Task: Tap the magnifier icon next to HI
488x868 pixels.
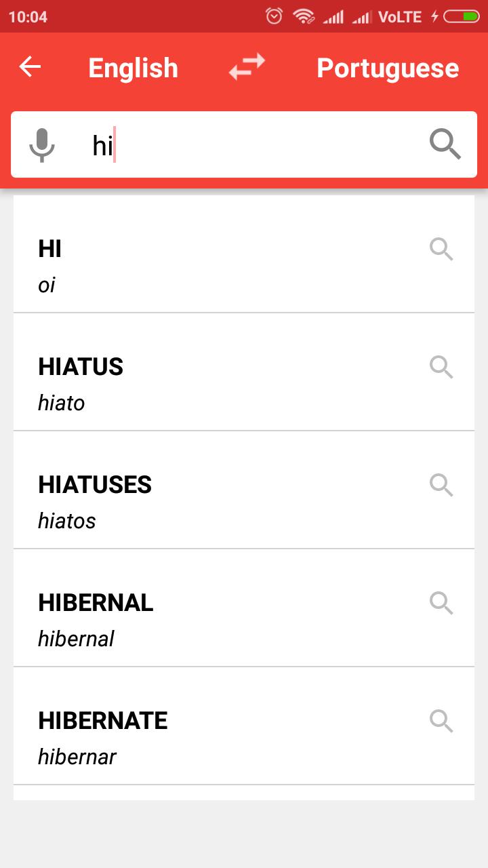Action: coord(441,249)
